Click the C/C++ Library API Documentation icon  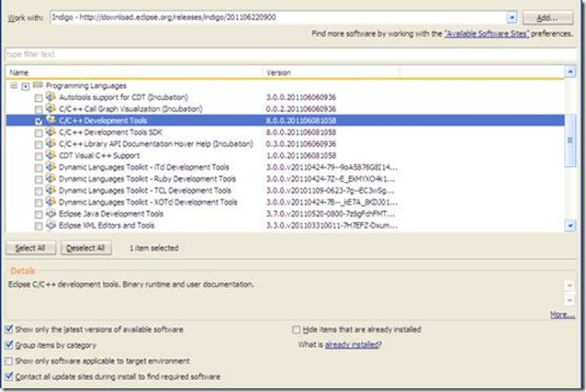click(x=51, y=143)
